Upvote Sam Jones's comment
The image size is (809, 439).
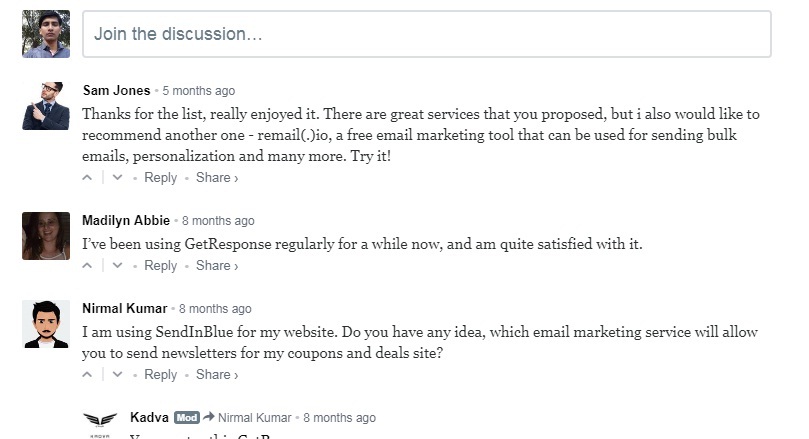click(x=87, y=177)
